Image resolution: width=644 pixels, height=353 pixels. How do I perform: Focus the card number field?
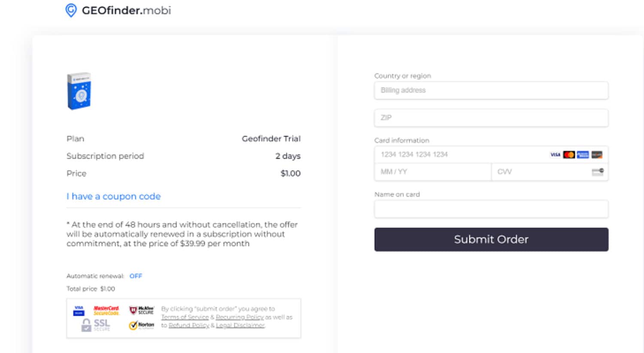462,154
